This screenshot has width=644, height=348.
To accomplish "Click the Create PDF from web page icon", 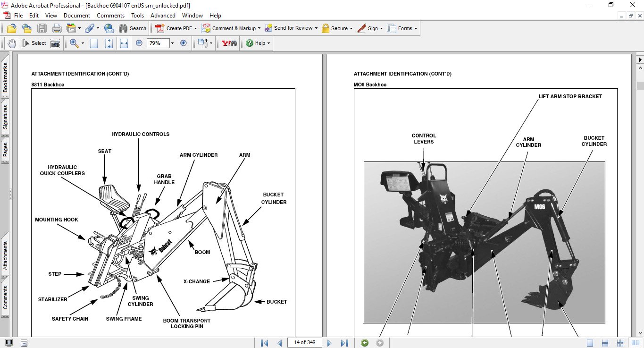I will pos(27,28).
